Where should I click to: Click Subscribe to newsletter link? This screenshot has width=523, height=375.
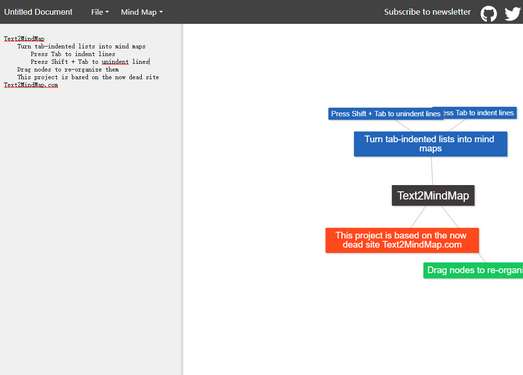pyautogui.click(x=427, y=12)
